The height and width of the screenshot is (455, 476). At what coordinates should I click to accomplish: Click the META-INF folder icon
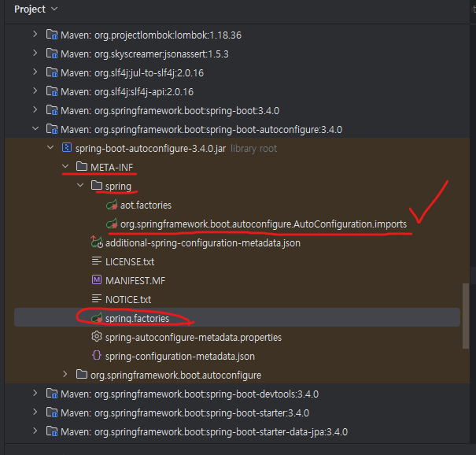click(82, 166)
